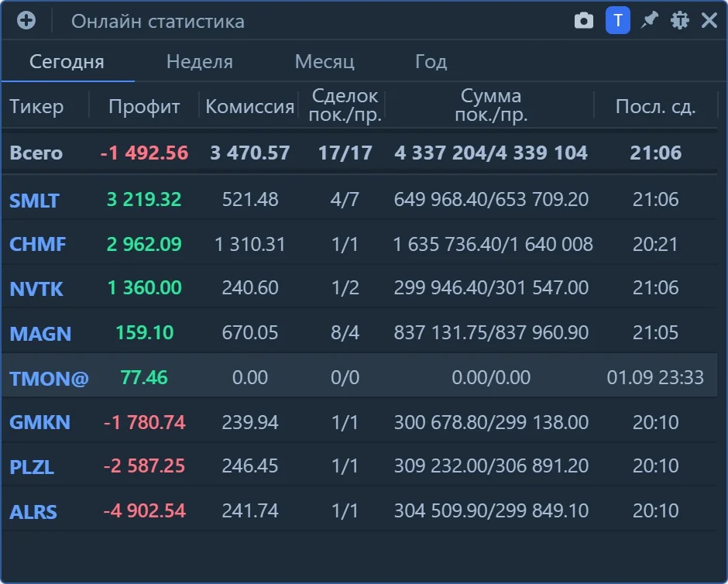Click SMLT trades count 4/7
This screenshot has width=728, height=584.
(x=345, y=199)
